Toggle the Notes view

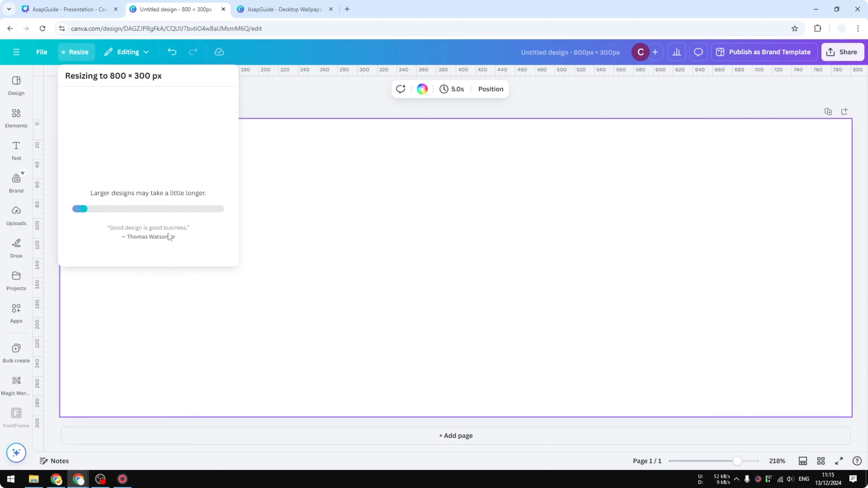click(54, 461)
